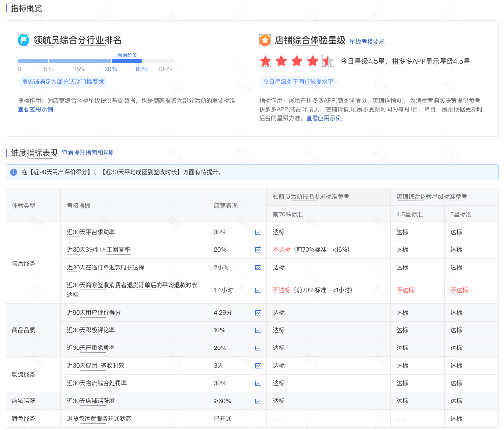
Task: Open trend chart for 近30天物流综合处罚率
Action: click(x=258, y=383)
